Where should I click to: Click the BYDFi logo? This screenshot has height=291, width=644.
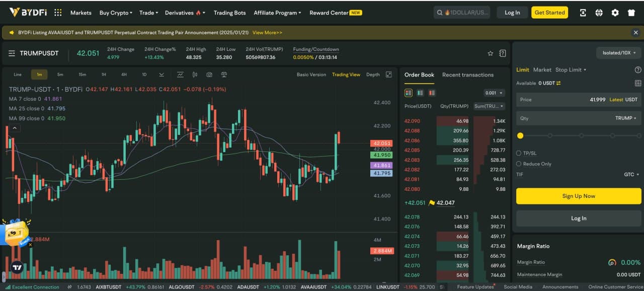28,13
